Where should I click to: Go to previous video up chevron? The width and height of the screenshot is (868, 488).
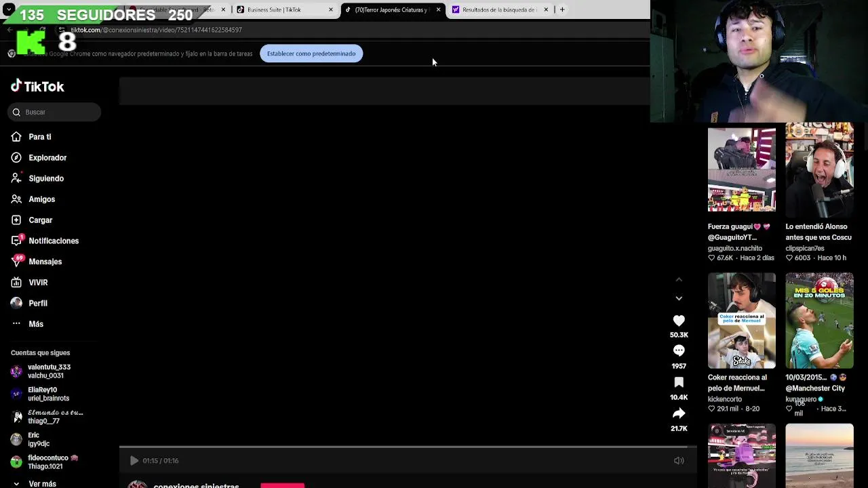click(x=679, y=279)
